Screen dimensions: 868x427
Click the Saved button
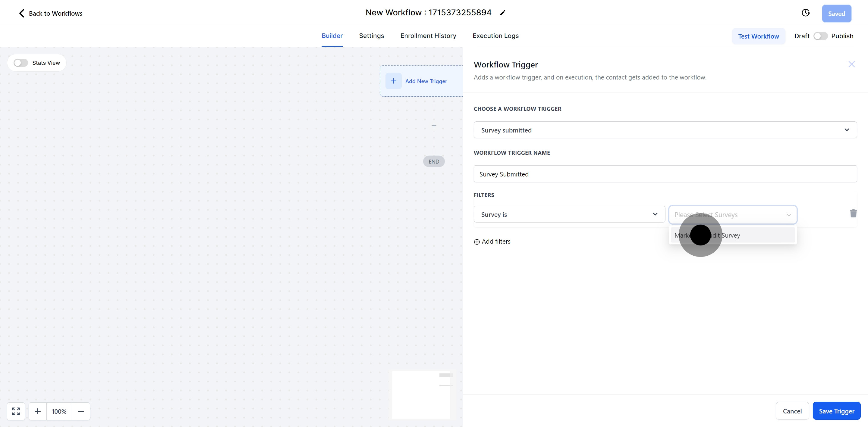[836, 14]
